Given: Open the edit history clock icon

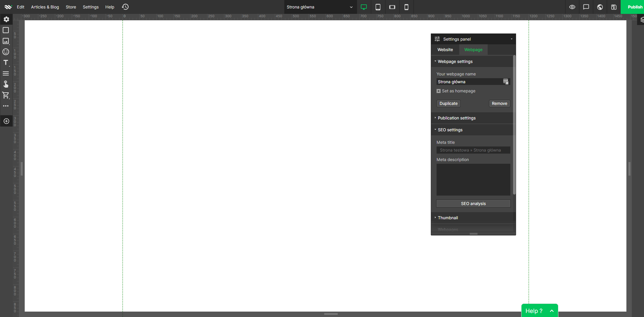Looking at the screenshot, I should pyautogui.click(x=125, y=7).
